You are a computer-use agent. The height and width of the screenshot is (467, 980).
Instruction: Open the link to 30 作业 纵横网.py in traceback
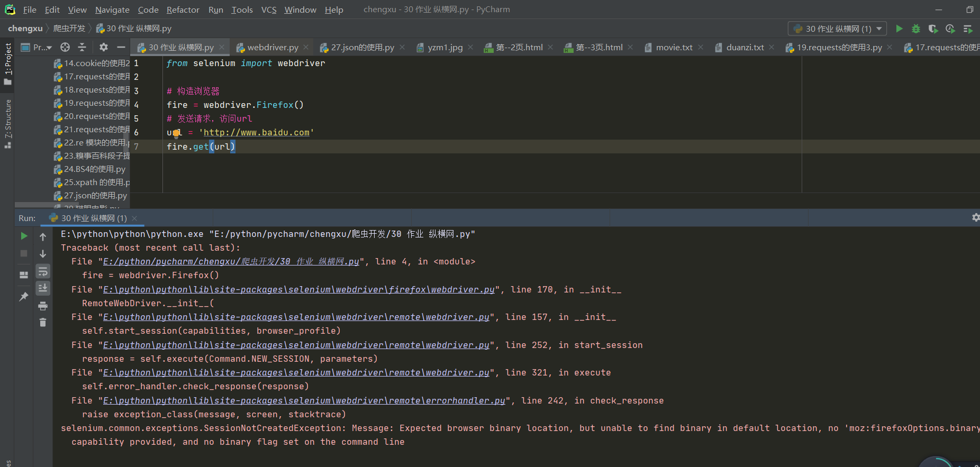[231, 261]
